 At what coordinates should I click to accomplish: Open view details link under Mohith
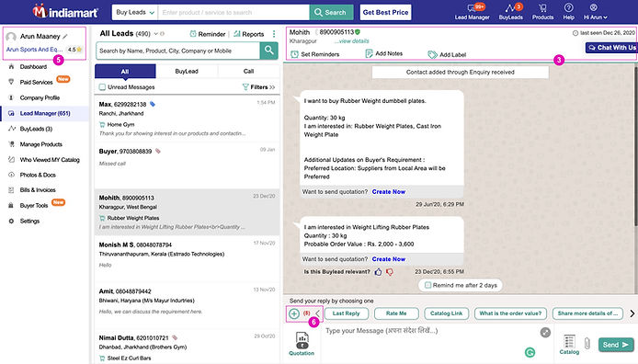pos(351,41)
